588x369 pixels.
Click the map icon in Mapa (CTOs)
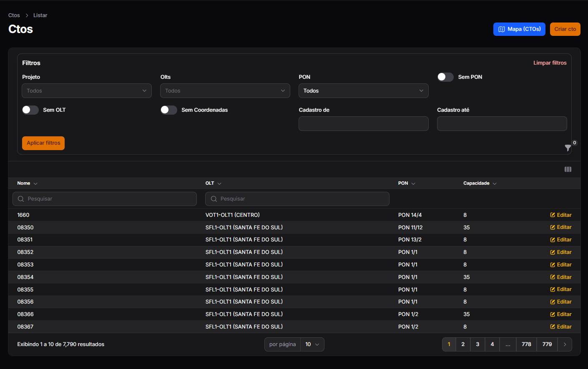pos(502,29)
